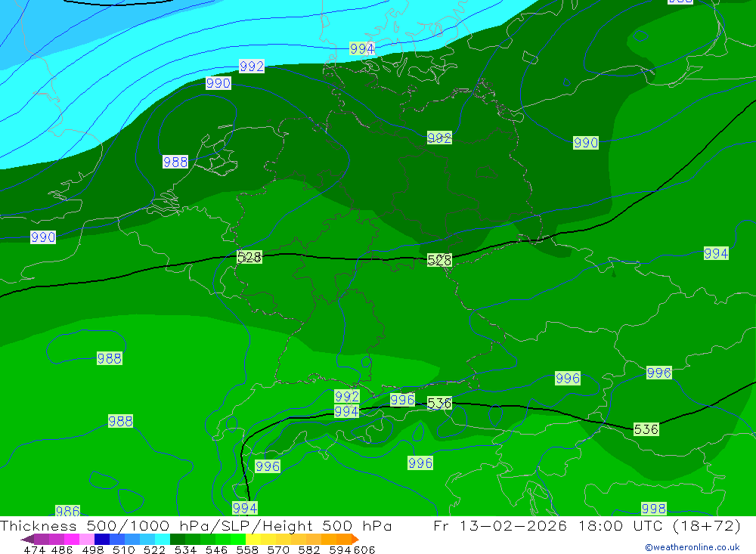Click the legend value '594'
The height and width of the screenshot is (554, 756).
tap(340, 550)
